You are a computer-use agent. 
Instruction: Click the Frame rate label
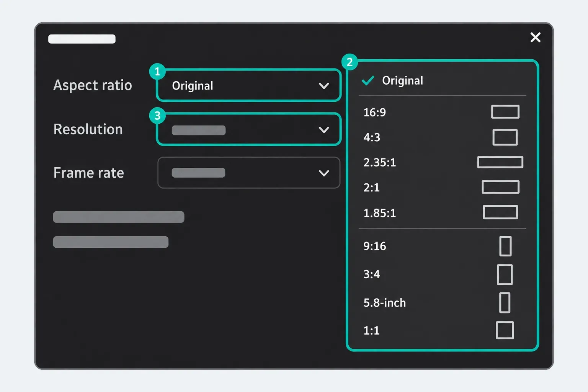point(89,173)
